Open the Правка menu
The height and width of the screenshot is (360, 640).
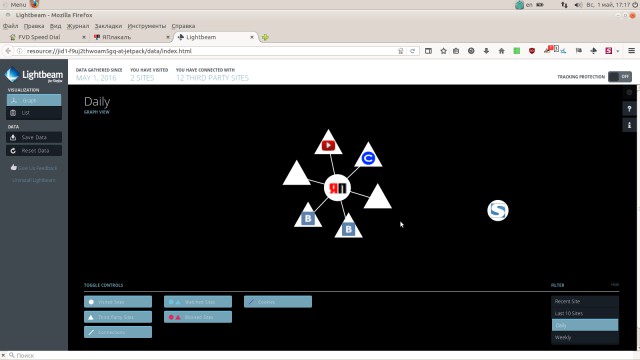click(x=34, y=26)
